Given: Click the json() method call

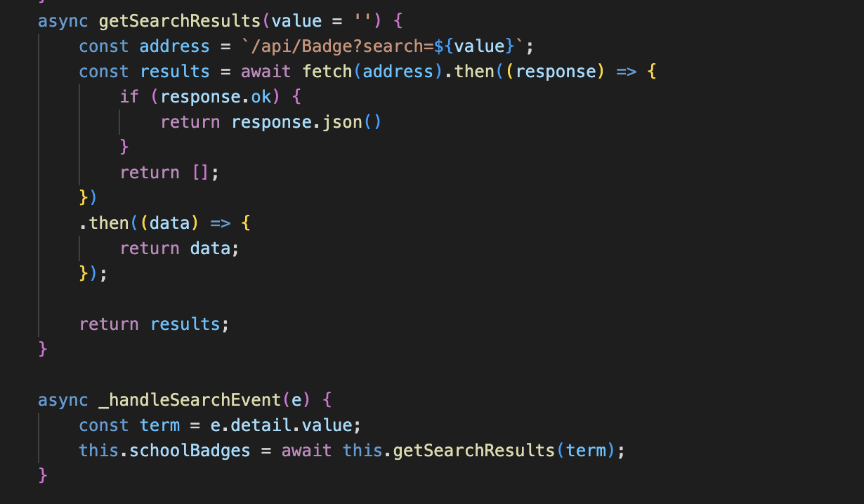Looking at the screenshot, I should click(x=347, y=122).
